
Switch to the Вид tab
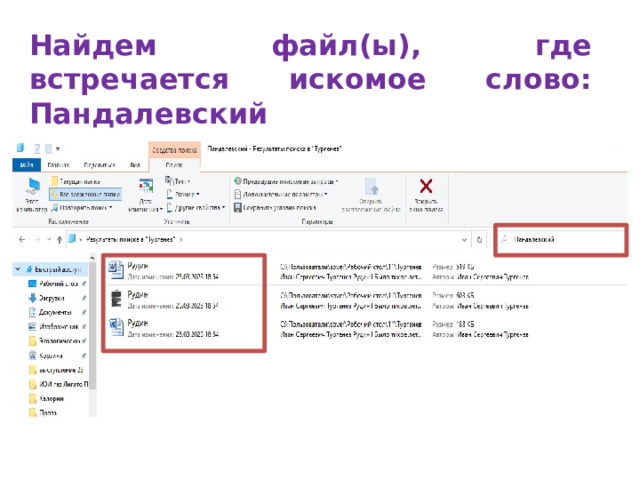tap(135, 165)
